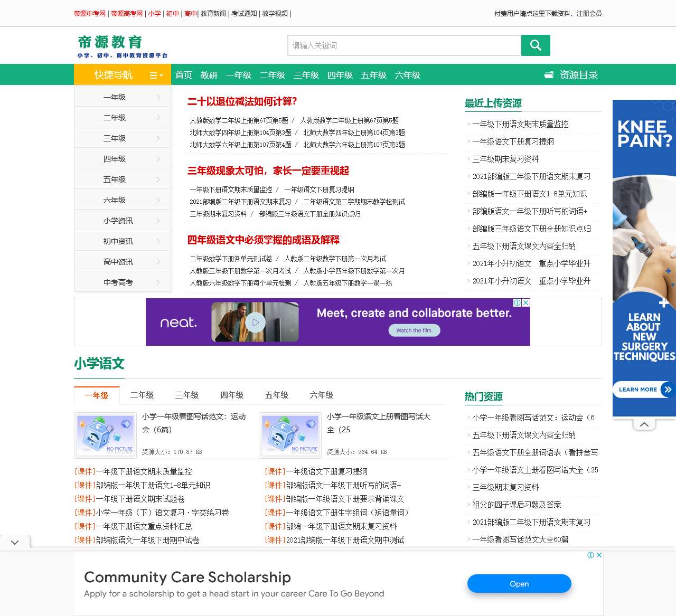This screenshot has width=676, height=616.
Task: Click the 注册会员 link
Action: click(x=589, y=14)
